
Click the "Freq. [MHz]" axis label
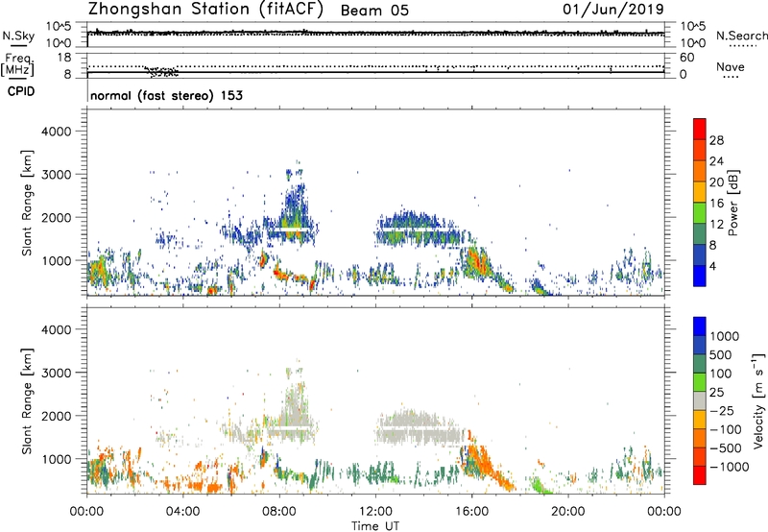[17, 65]
